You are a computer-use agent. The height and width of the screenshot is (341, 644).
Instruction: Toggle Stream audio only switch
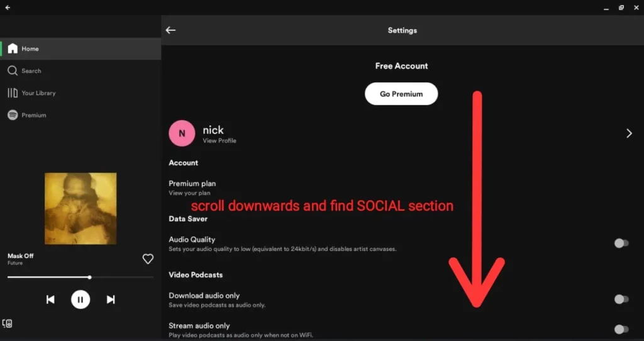point(621,329)
